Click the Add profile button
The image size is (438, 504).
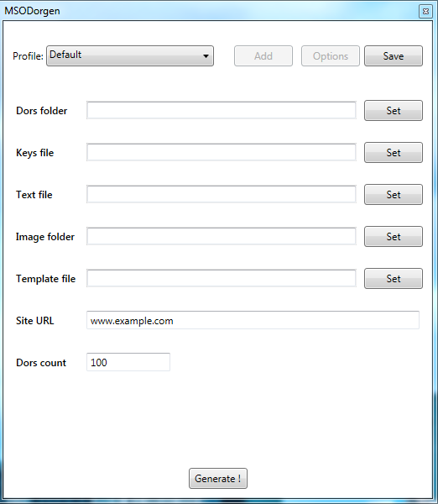pyautogui.click(x=263, y=56)
